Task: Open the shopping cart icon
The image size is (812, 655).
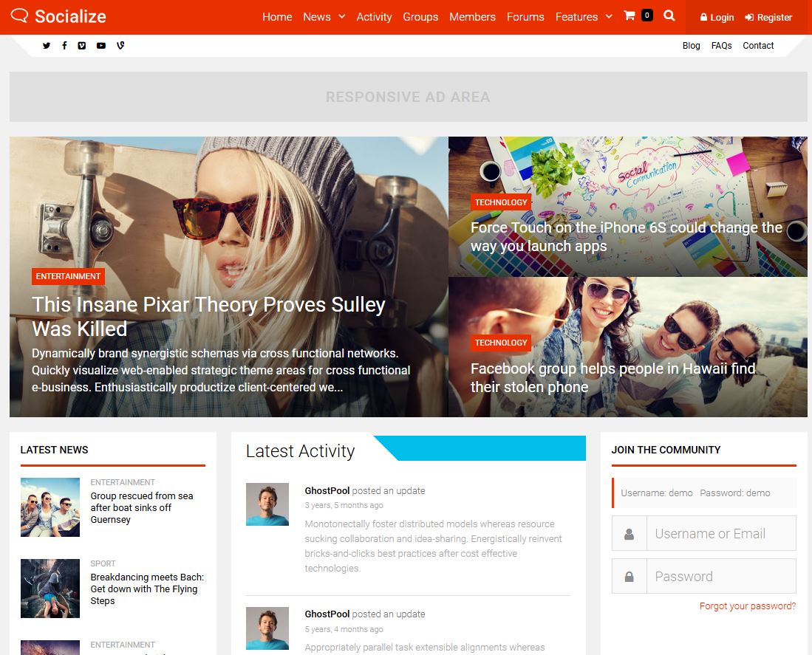Action: (630, 16)
